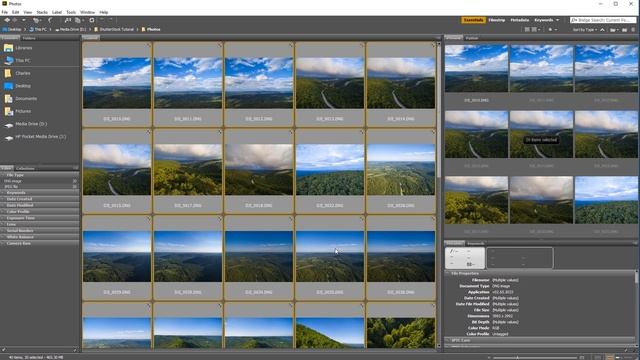Go back with the toolbar back arrow
Image resolution: width=640 pixels, height=360 pixels.
pyautogui.click(x=7, y=20)
